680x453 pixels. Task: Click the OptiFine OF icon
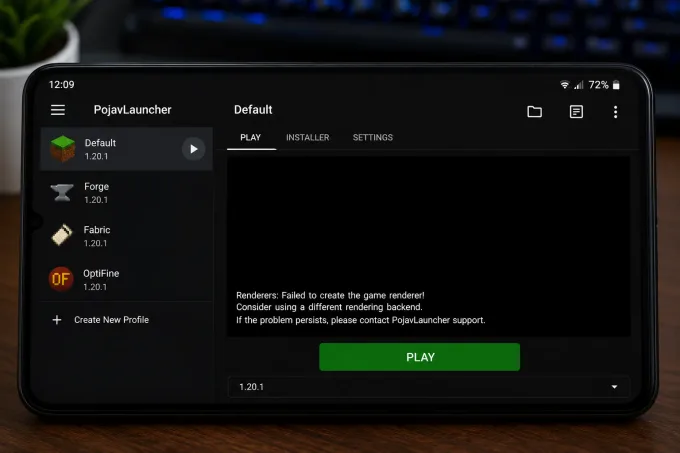coord(61,279)
